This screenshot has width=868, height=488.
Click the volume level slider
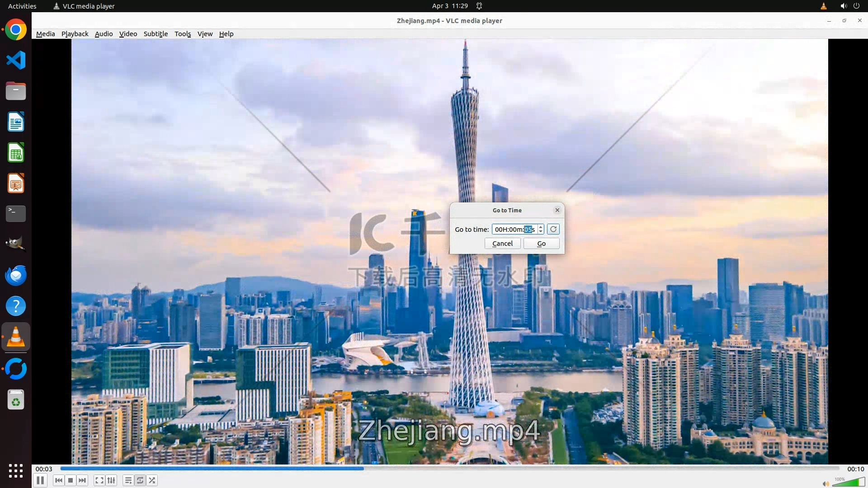(x=848, y=483)
